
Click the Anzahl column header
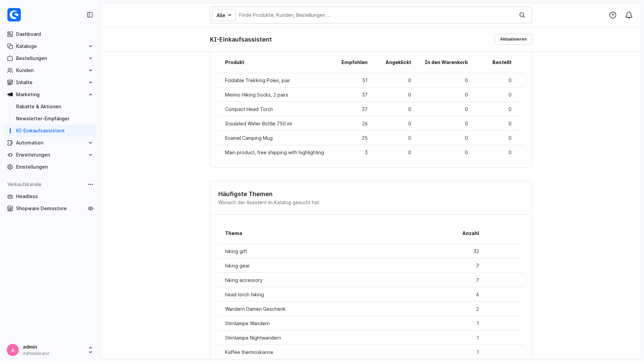(471, 233)
